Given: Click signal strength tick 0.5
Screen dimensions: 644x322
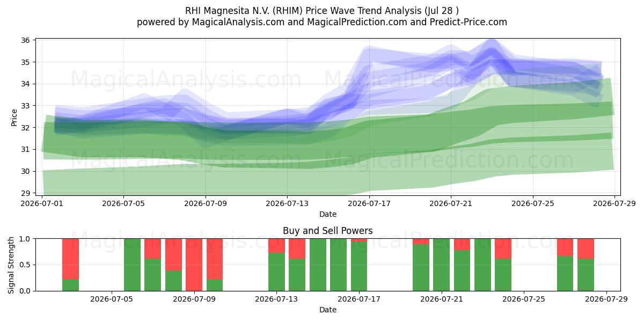Looking at the screenshot, I should point(26,265).
